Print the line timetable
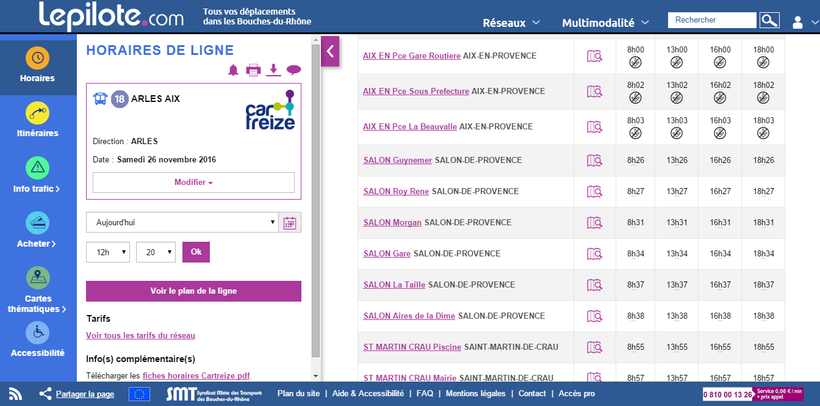820x406 pixels. click(x=253, y=70)
